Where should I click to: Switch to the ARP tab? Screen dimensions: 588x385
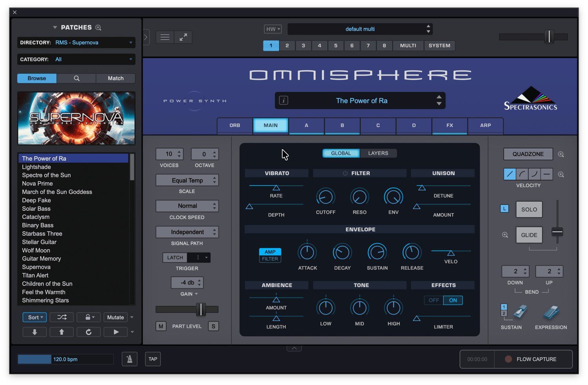[x=486, y=126]
